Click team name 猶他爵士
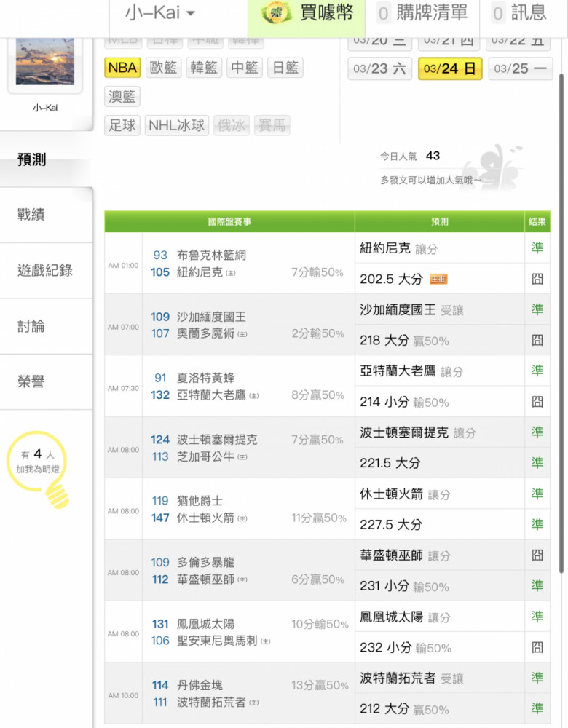Viewport: 568px width, 728px height. [200, 501]
